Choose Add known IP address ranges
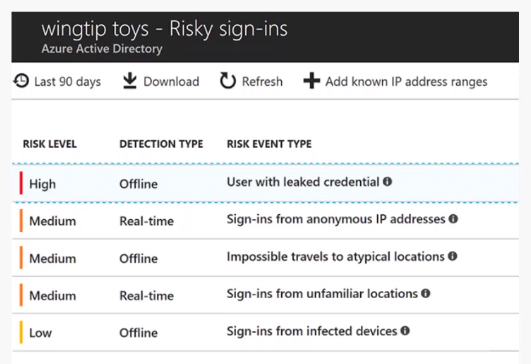This screenshot has height=364, width=531. 396,82
